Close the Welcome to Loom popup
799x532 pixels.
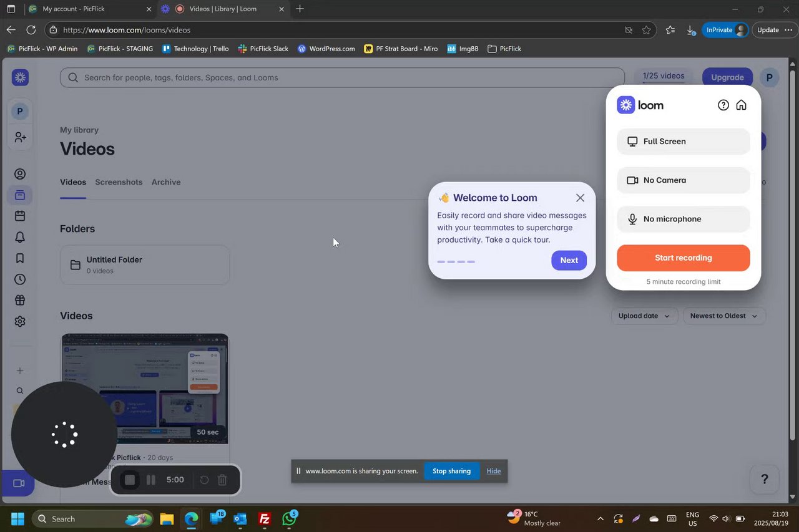tap(581, 198)
